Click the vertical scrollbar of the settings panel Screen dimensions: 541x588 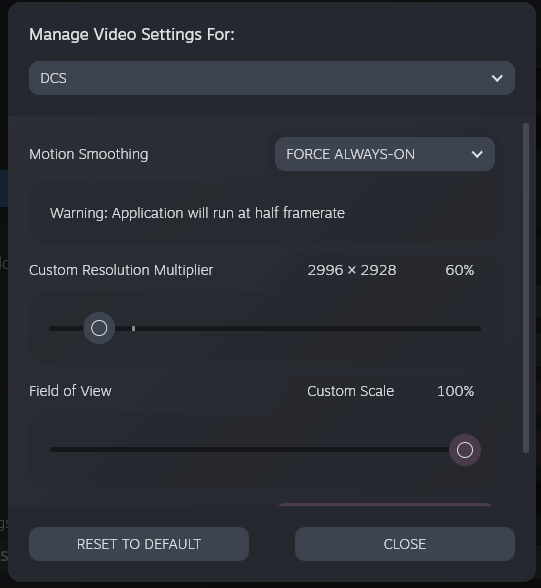(x=526, y=288)
